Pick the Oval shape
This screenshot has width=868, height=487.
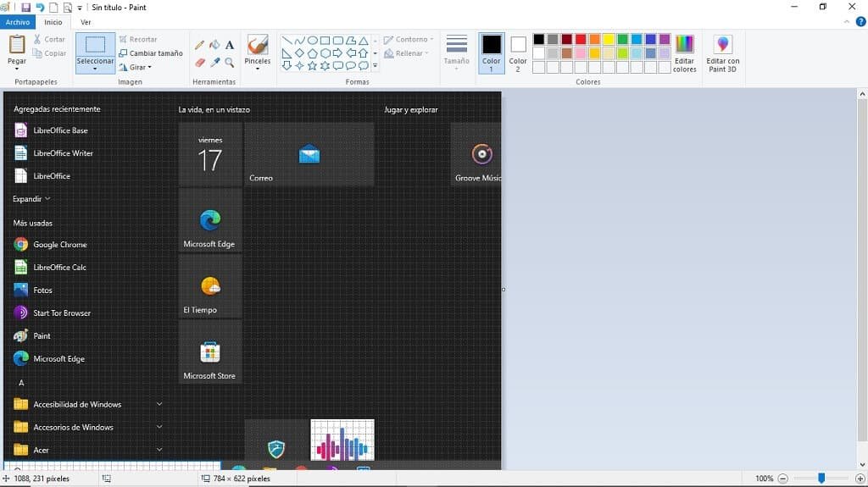tap(312, 41)
